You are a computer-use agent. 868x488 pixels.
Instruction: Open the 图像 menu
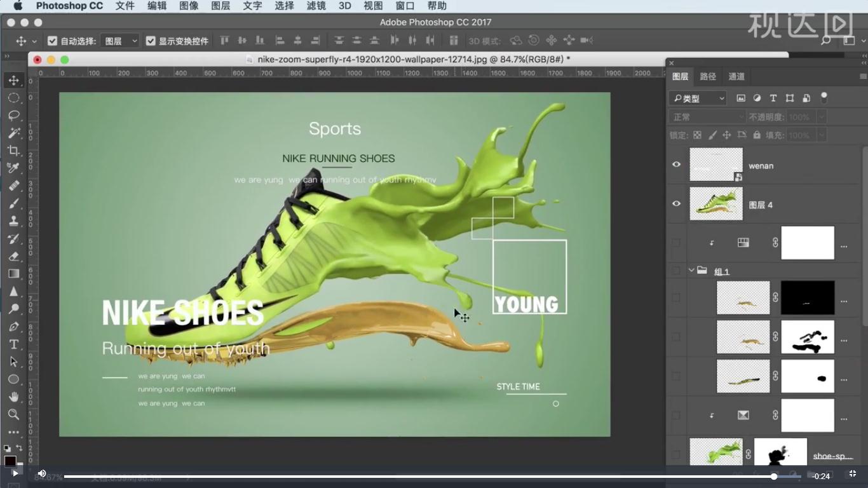pos(189,6)
